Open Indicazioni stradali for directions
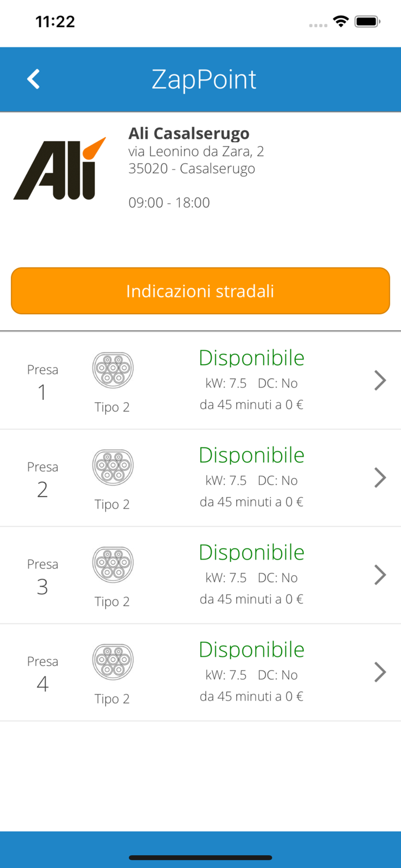 [x=200, y=291]
